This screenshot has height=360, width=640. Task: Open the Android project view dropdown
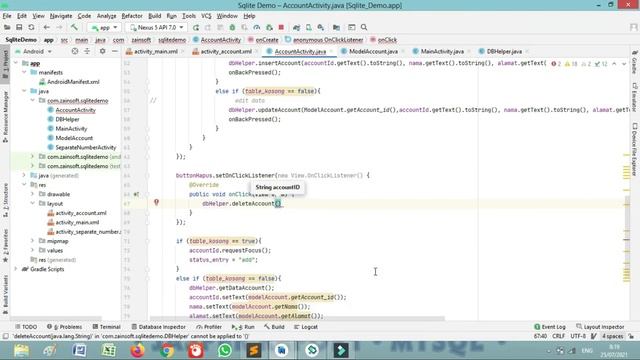pyautogui.click(x=34, y=51)
